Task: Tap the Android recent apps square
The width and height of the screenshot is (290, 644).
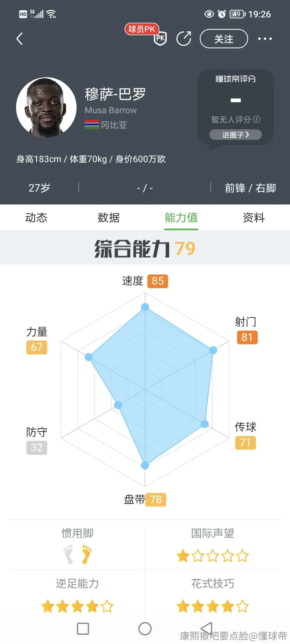Action: (x=83, y=628)
